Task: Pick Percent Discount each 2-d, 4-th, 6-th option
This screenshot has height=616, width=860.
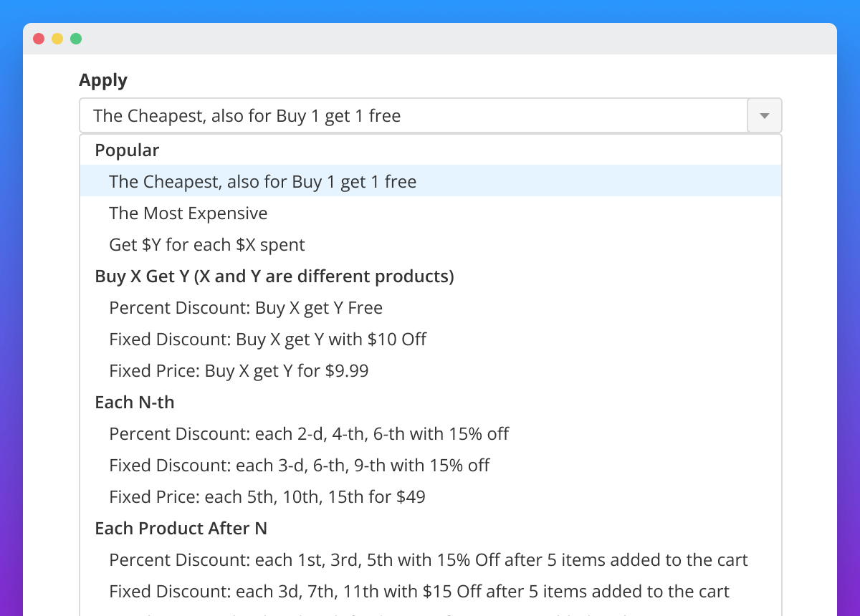Action: point(309,433)
